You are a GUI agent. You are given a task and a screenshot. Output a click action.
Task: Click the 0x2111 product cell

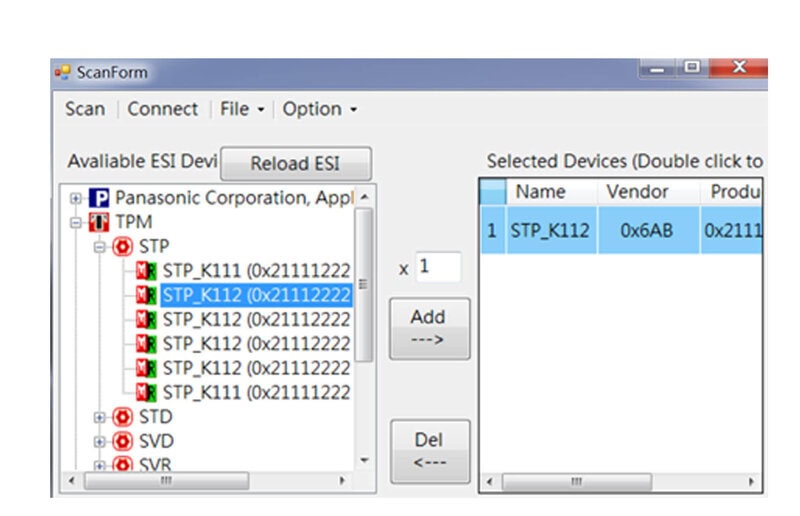(731, 231)
